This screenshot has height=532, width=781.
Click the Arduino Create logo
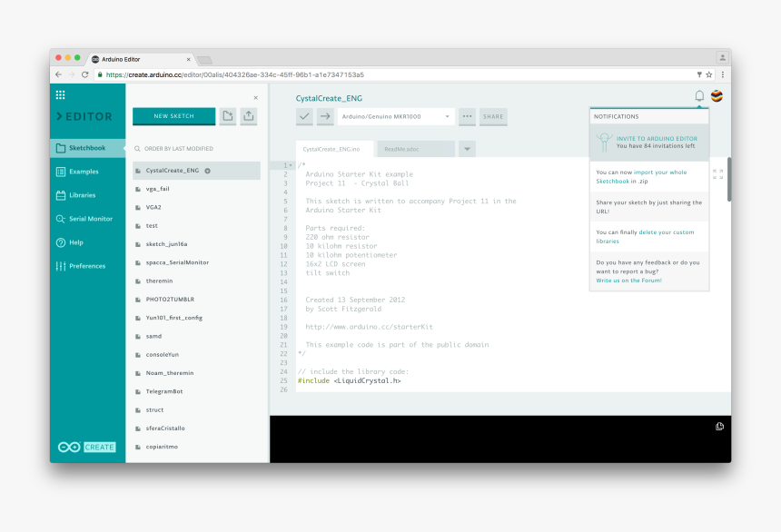coord(86,447)
